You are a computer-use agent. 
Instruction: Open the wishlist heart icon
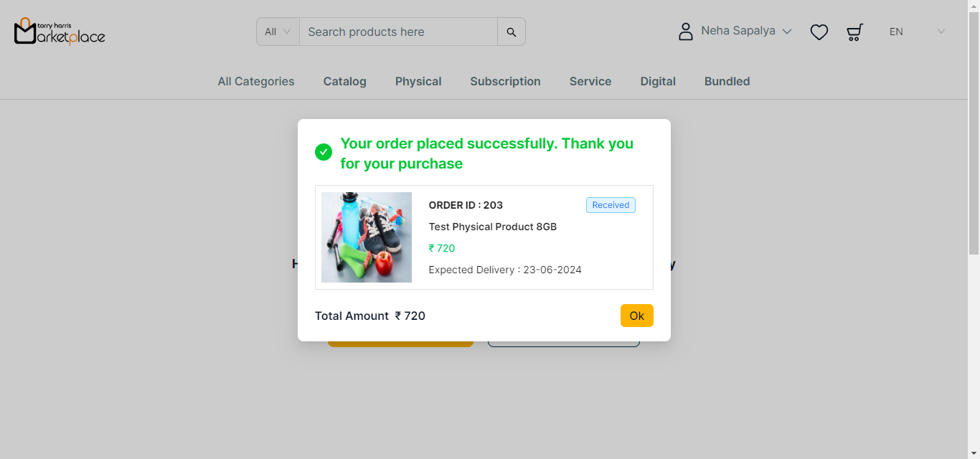click(819, 32)
